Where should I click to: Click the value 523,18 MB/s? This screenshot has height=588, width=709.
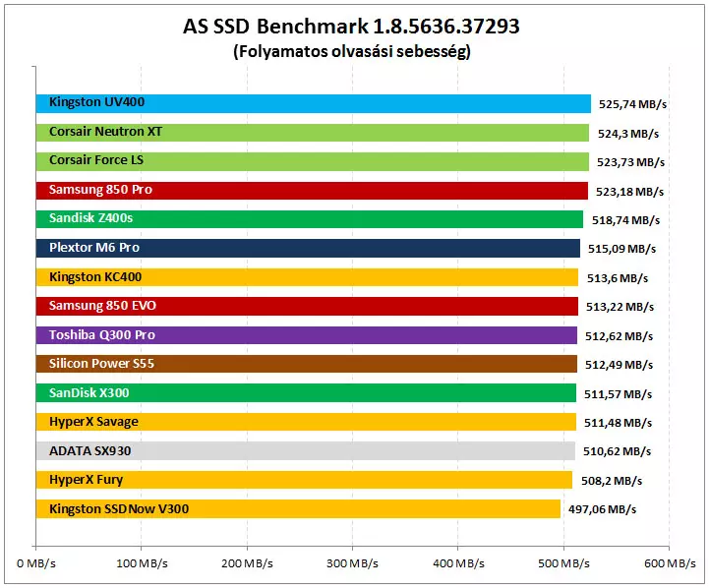pos(630,192)
